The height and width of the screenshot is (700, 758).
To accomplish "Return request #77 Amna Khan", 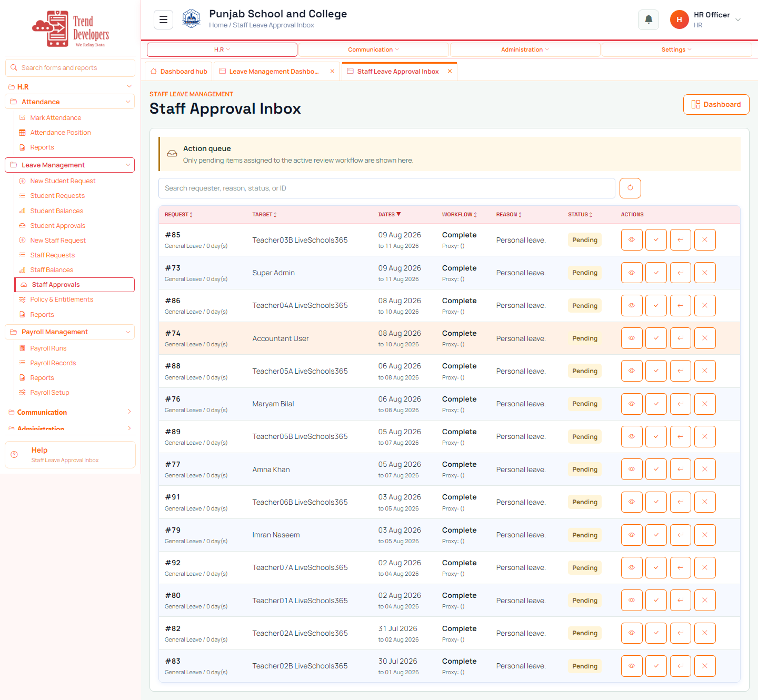I will 681,469.
